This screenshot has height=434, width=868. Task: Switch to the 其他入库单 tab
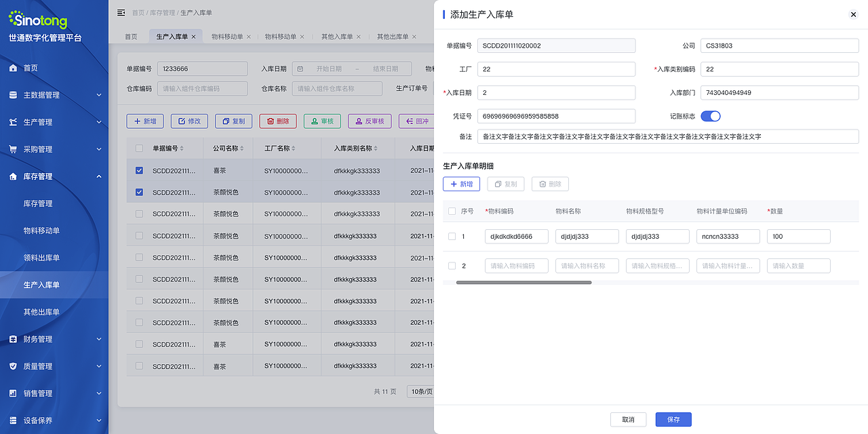[337, 37]
